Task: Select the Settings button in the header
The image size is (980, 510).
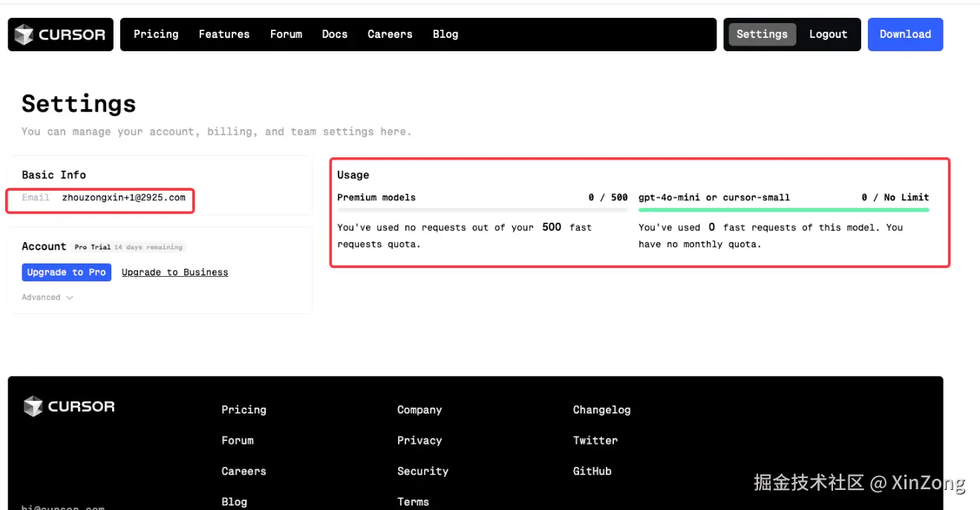Action: point(762,34)
